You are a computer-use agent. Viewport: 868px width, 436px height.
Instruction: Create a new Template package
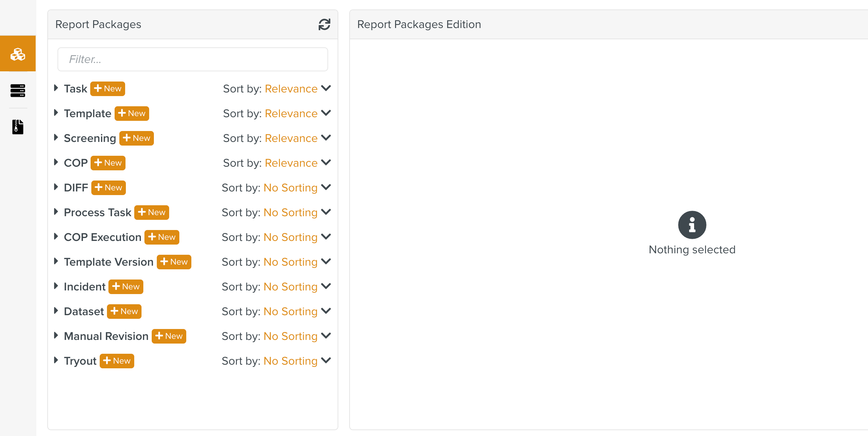[x=132, y=114]
